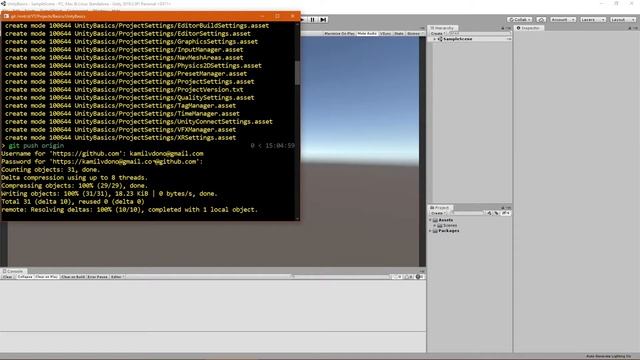Open the Collab dropdown
Screen dimensions: 640x360
click(x=520, y=20)
